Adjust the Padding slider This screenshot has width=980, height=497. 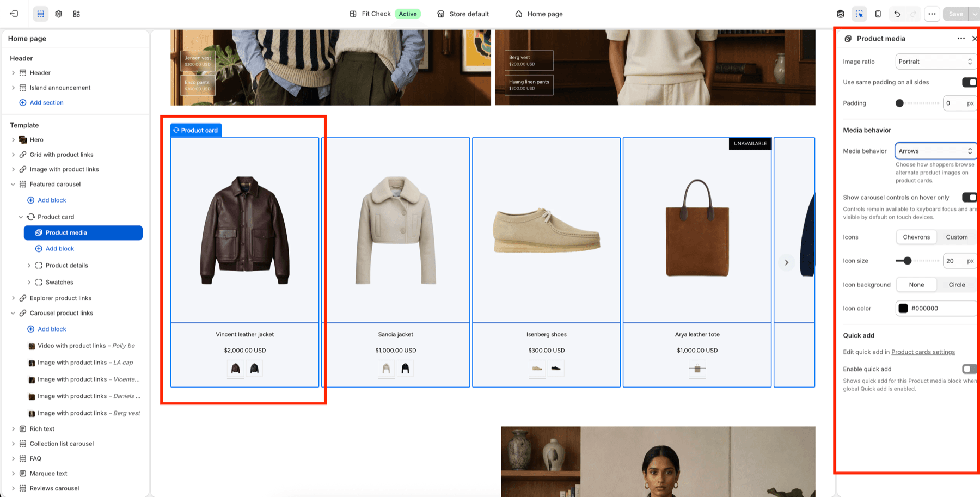[917, 103]
